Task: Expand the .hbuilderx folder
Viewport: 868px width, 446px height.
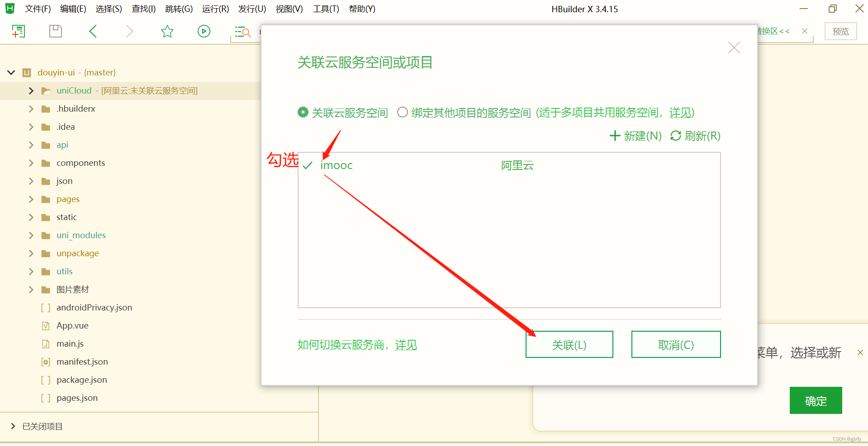Action: 31,109
